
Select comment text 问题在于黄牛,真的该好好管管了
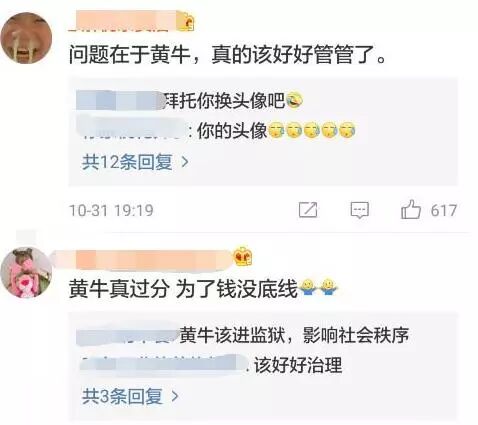228,54
